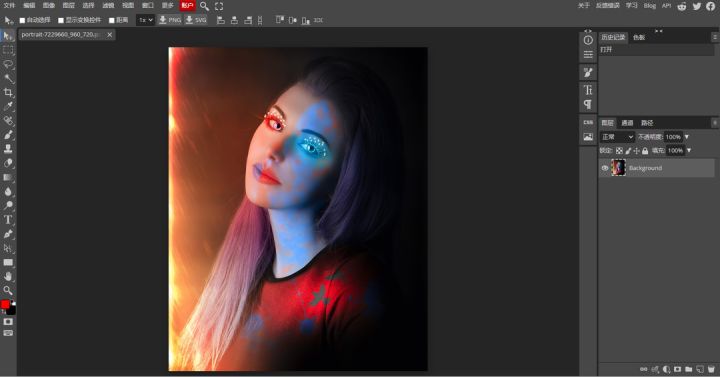Open the blend mode dropdown

617,137
